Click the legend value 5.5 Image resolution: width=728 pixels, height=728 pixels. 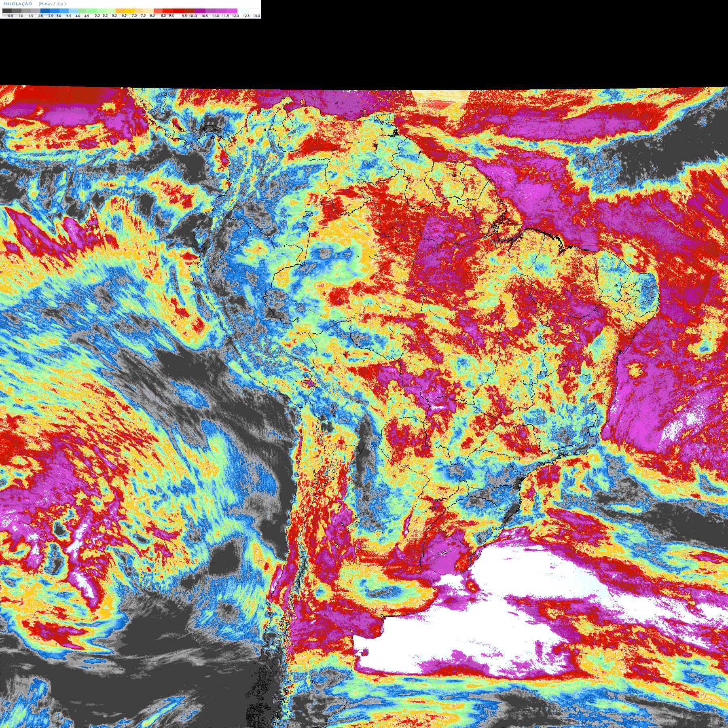pos(105,15)
